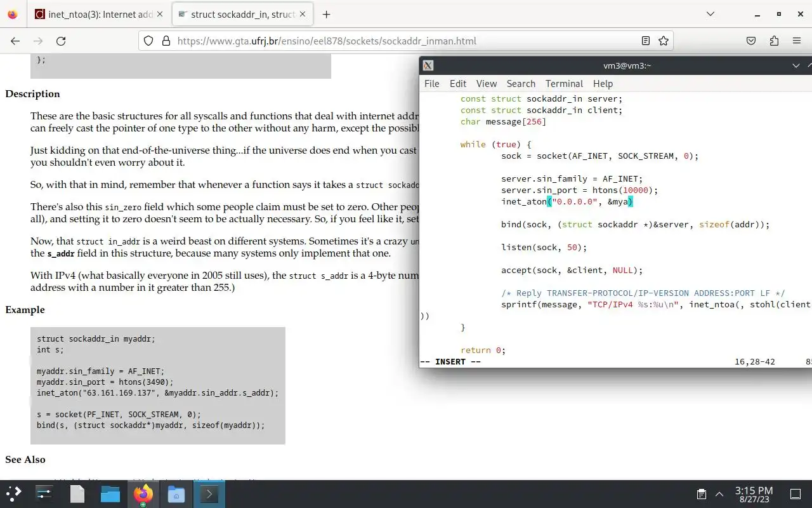812x508 pixels.
Task: Click the accept(sock, &client, NULL); line
Action: 572,270
